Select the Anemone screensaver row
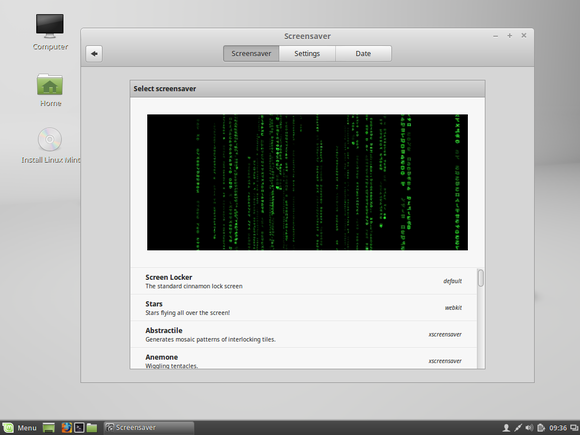Image resolution: width=580 pixels, height=435 pixels. point(304,358)
